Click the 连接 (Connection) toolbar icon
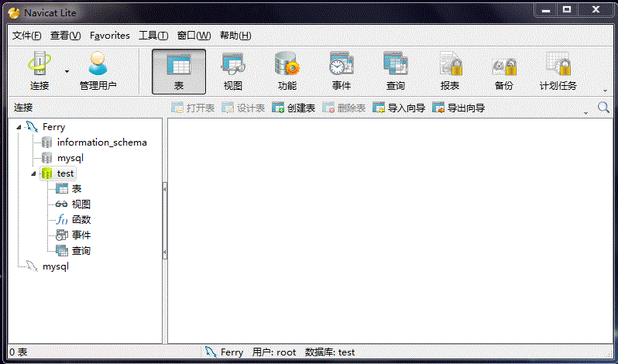 click(x=39, y=70)
